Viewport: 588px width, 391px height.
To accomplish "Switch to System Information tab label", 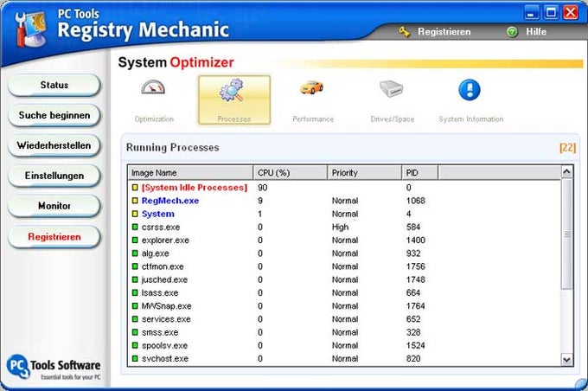I will (471, 119).
